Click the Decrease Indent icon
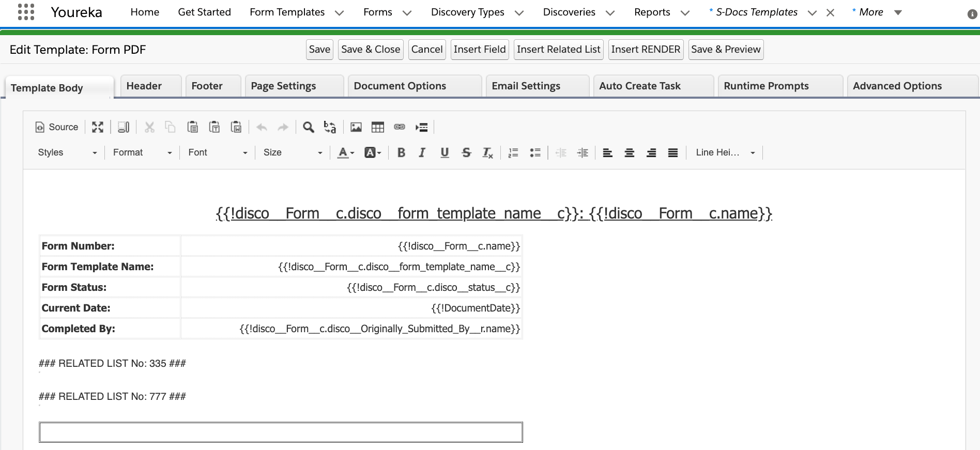Viewport: 980px width, 450px height. [x=561, y=152]
